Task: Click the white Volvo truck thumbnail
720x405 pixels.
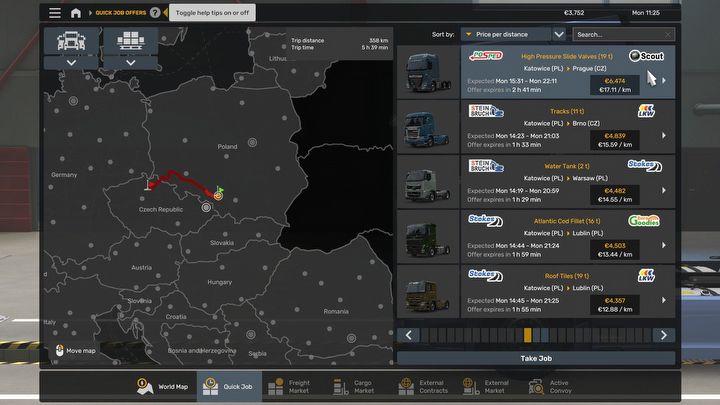Action: click(x=428, y=182)
